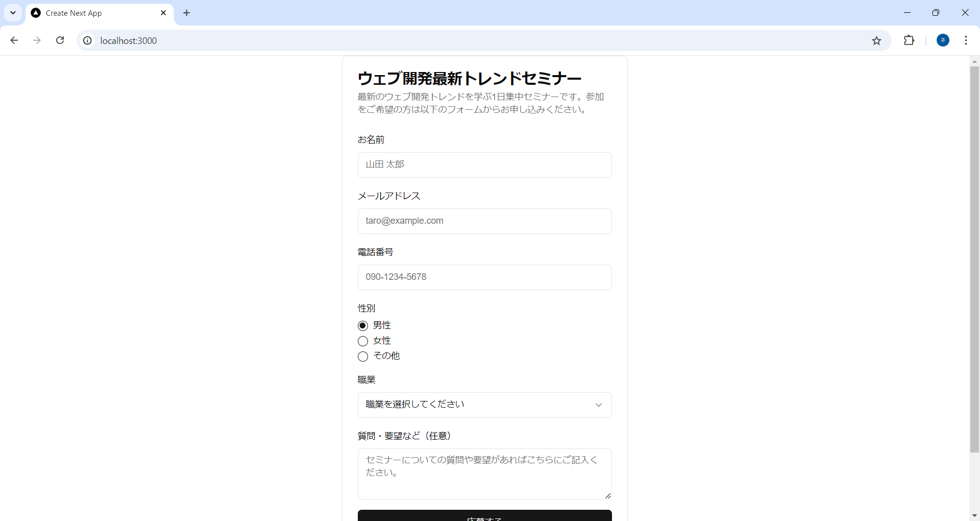Select the その他 gender option
980x521 pixels.
(363, 357)
